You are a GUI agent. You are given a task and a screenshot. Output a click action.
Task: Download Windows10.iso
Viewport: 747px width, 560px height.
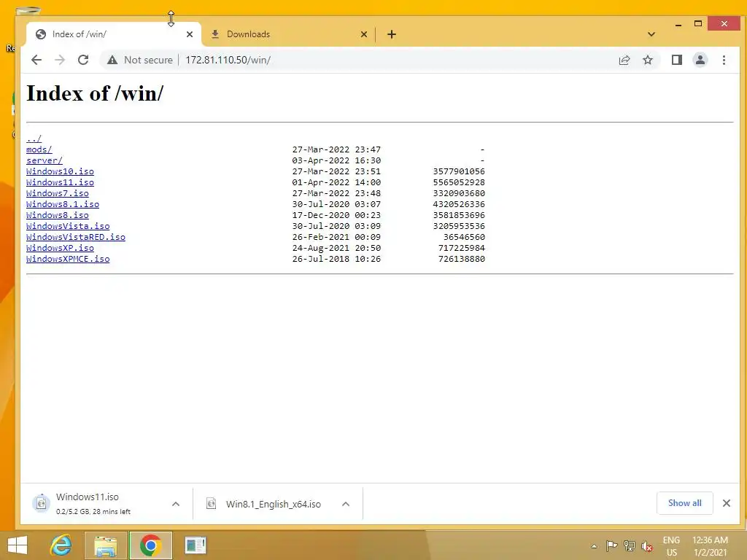(x=60, y=171)
